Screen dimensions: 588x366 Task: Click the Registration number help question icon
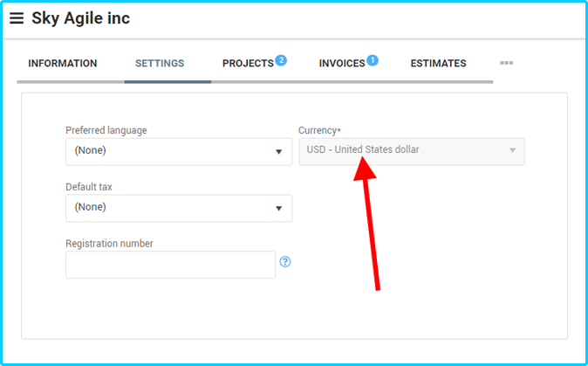285,261
